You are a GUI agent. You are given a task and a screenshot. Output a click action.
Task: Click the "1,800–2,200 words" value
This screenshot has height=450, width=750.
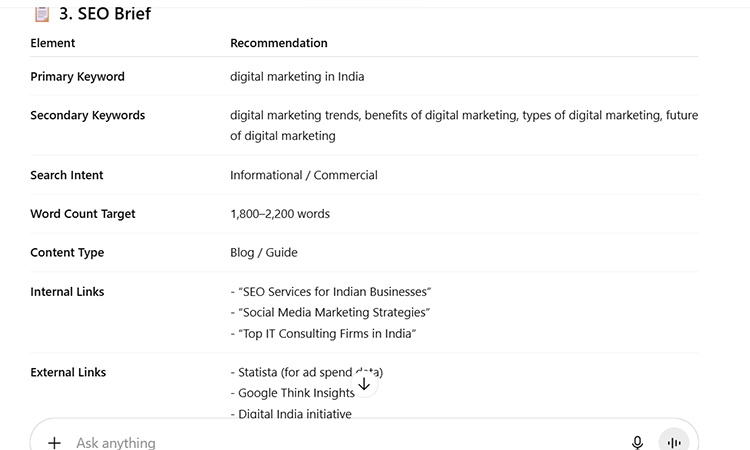(x=280, y=214)
